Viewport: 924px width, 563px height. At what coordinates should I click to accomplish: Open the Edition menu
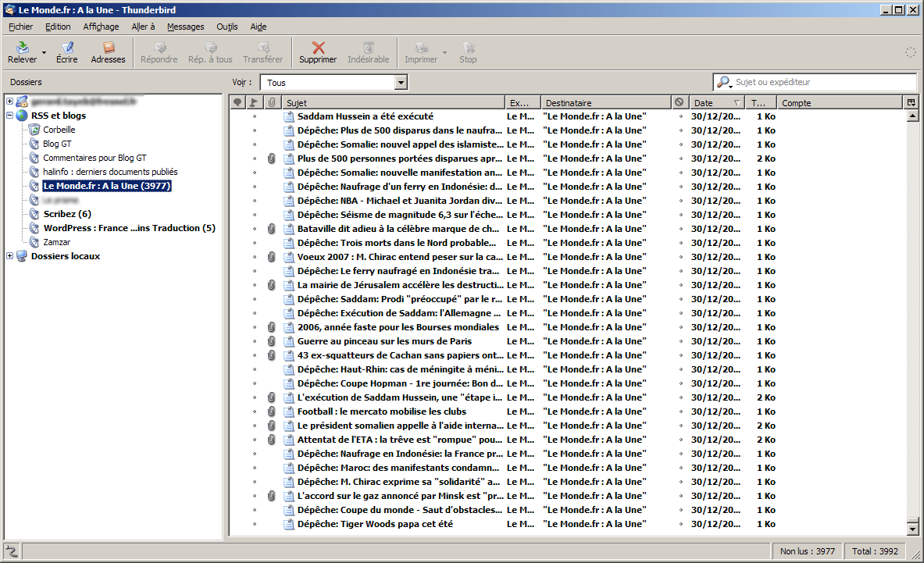[58, 27]
